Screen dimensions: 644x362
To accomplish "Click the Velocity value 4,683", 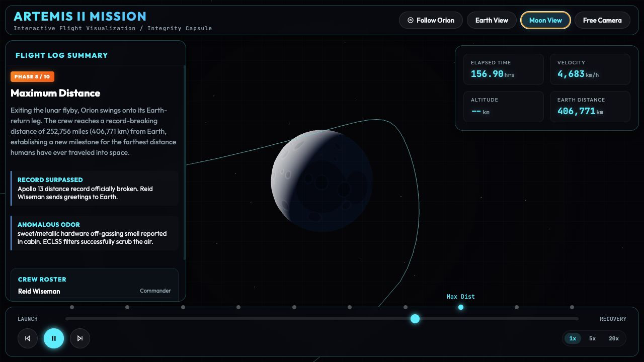I will pyautogui.click(x=571, y=74).
